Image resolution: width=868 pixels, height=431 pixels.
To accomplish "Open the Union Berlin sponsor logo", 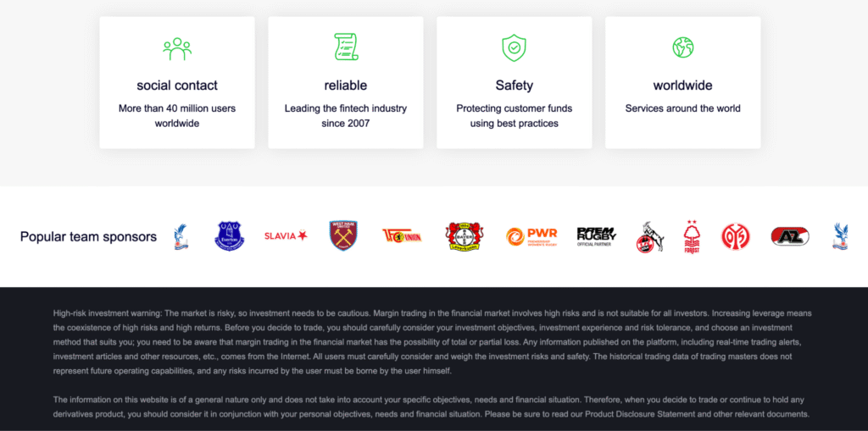I will [401, 236].
